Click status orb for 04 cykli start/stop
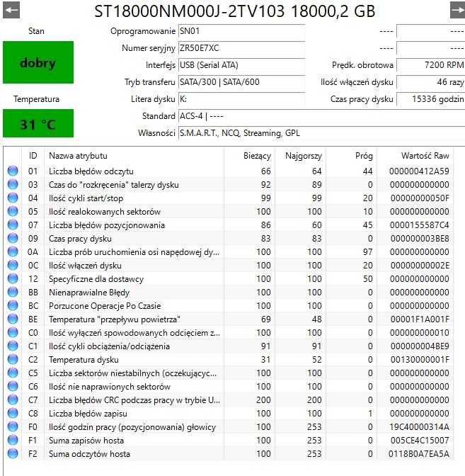 13,198
